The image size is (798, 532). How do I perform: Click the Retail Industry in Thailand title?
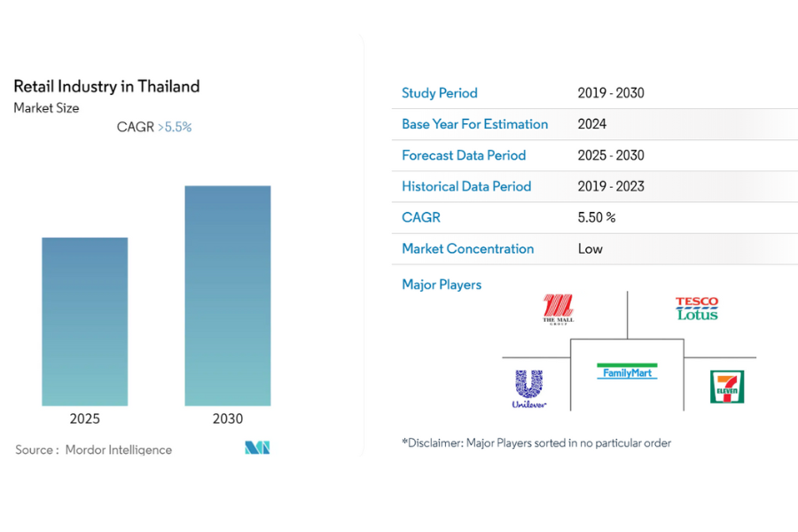106,86
